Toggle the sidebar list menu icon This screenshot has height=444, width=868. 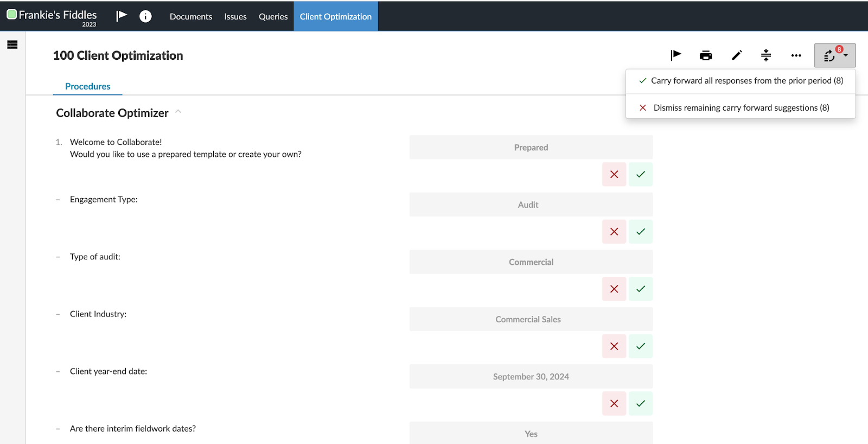[12, 45]
